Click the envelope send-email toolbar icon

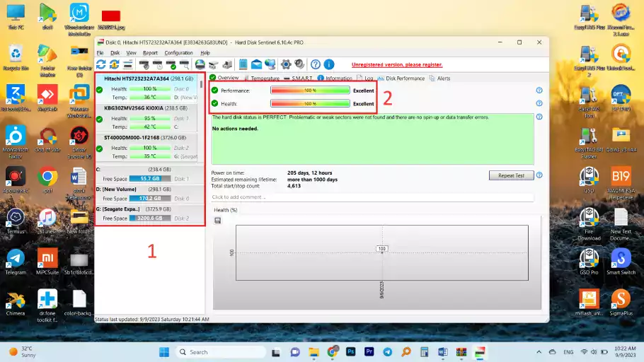pos(258,64)
